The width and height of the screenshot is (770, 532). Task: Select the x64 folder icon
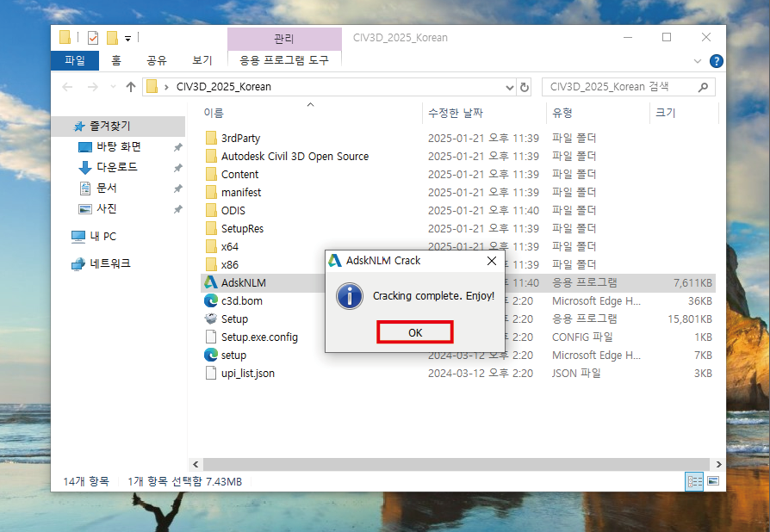click(x=211, y=246)
